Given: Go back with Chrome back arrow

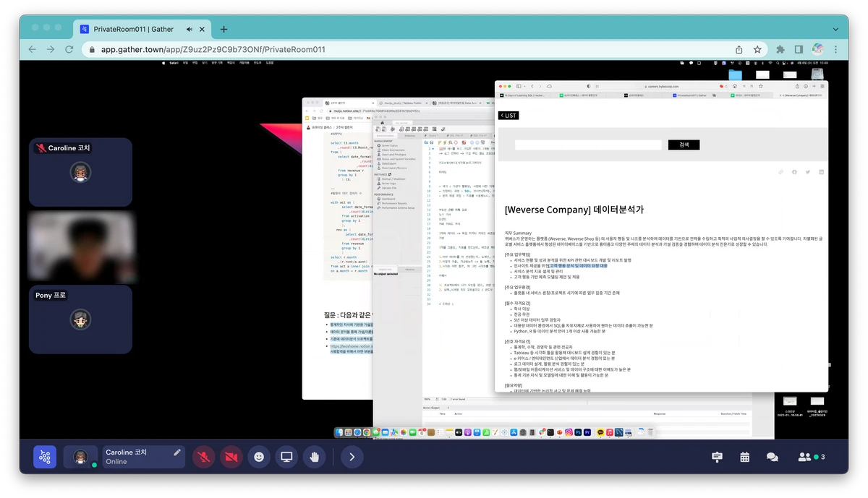Looking at the screenshot, I should coord(32,49).
